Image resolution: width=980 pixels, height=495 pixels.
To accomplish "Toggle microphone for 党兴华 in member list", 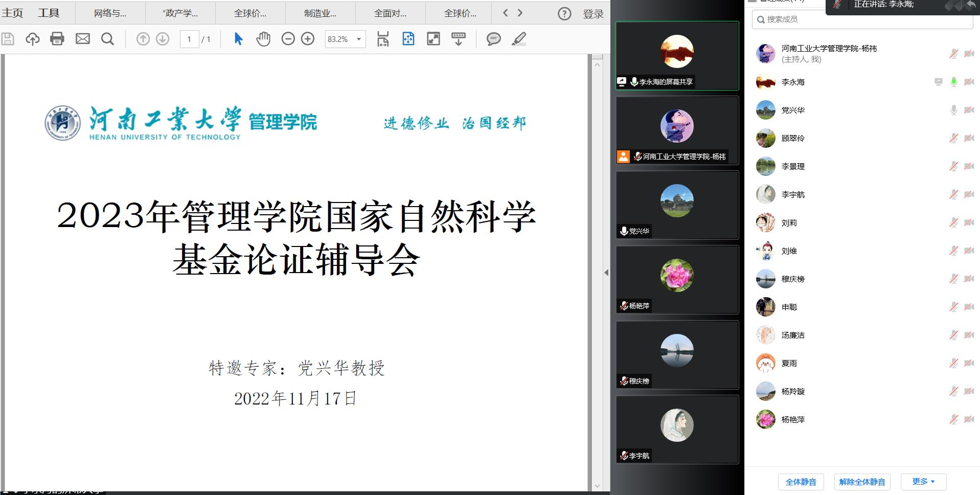I will [953, 110].
